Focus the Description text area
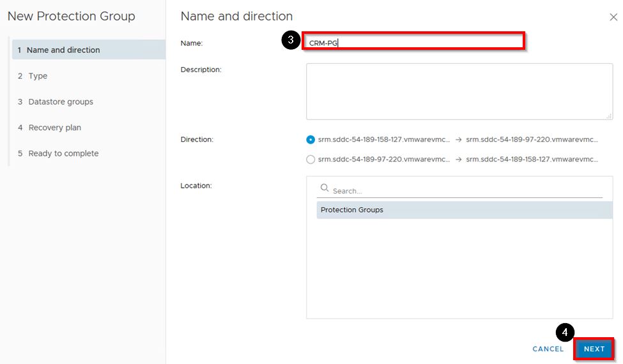623x364 pixels. click(x=459, y=91)
